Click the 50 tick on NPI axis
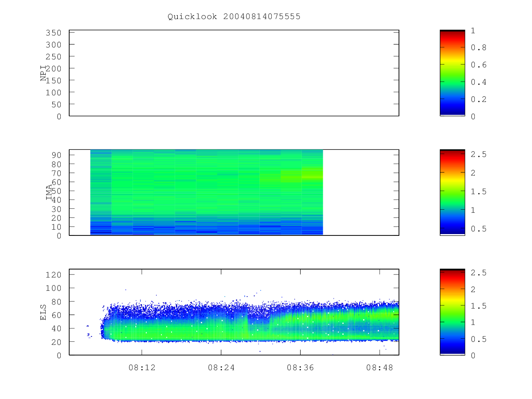532x399 pixels. point(57,104)
